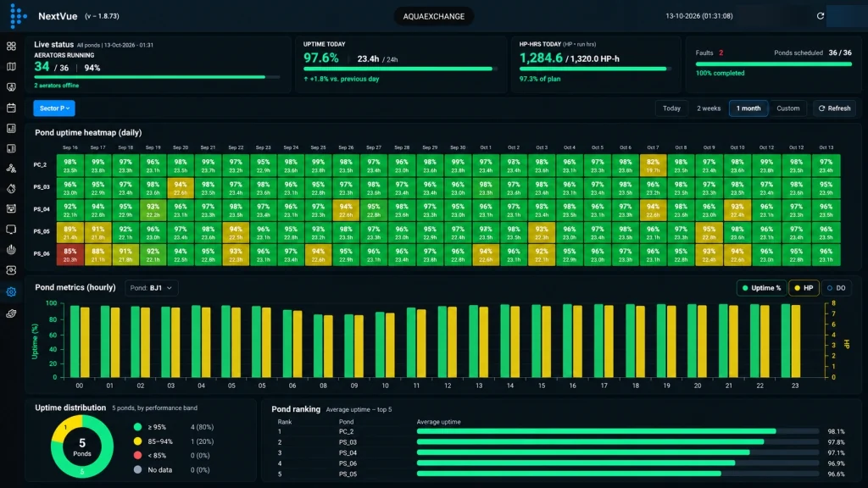Click the Oct 13 heatmap column header
This screenshot has width=868, height=488.
tap(826, 147)
